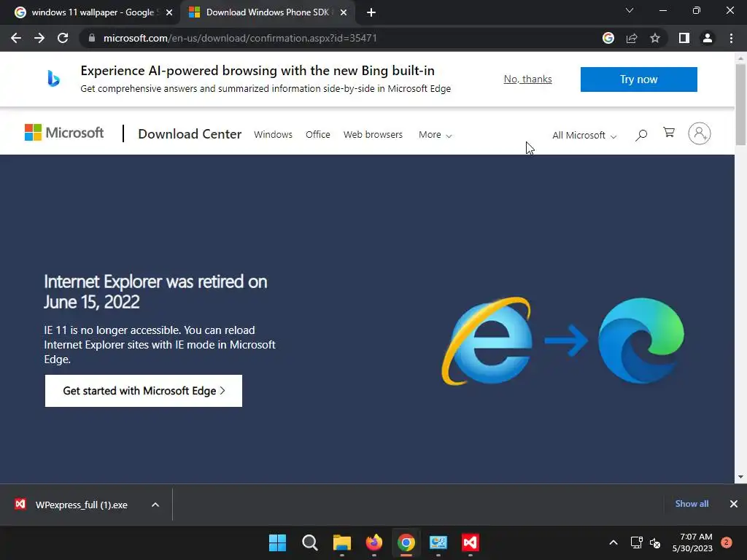Open muted volume tray icon
The image size is (747, 560).
pyautogui.click(x=655, y=542)
